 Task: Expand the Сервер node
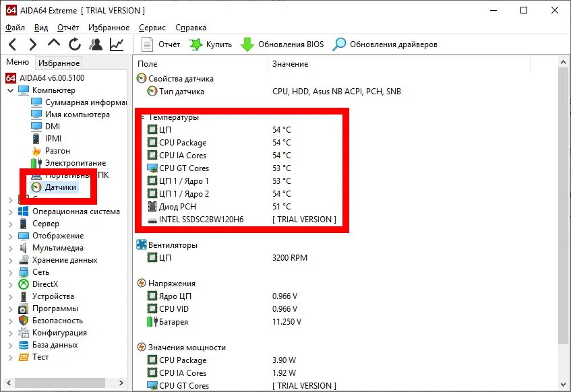tap(10, 224)
